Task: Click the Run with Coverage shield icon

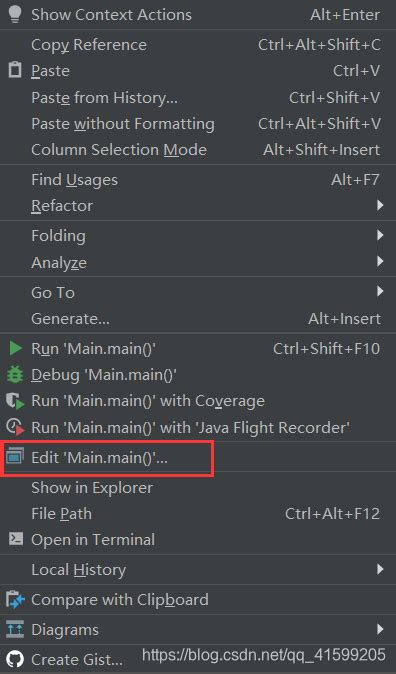Action: [x=15, y=401]
